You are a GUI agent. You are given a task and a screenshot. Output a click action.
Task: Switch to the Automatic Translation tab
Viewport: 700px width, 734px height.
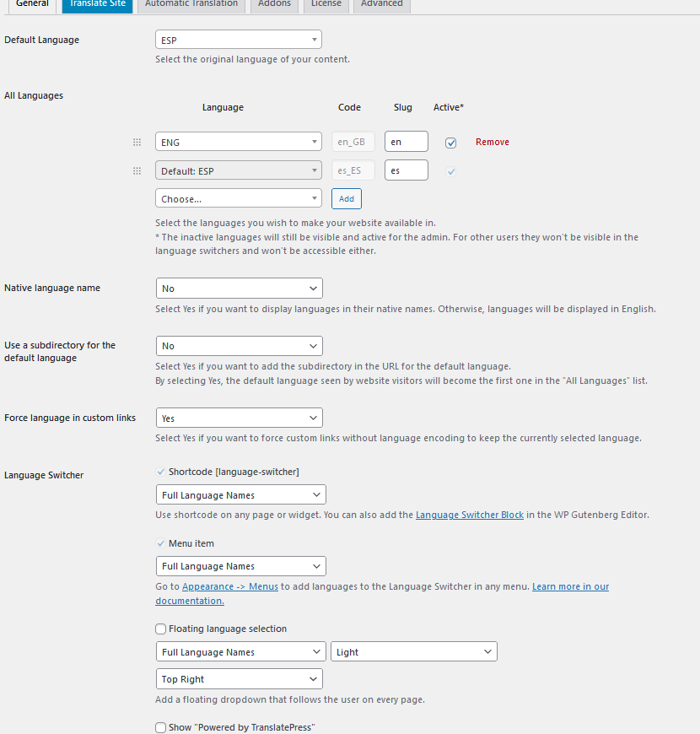pos(191,5)
